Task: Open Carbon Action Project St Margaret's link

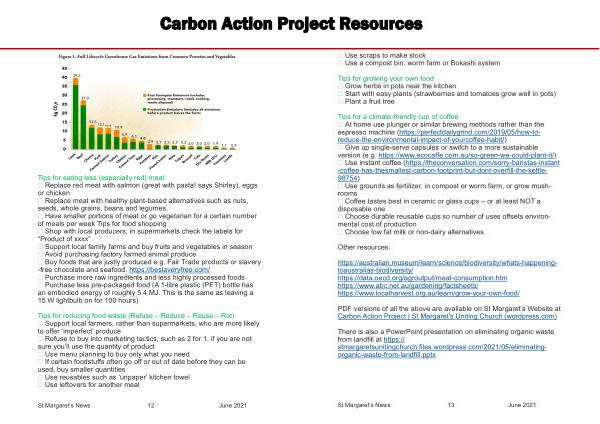Action: point(447,316)
